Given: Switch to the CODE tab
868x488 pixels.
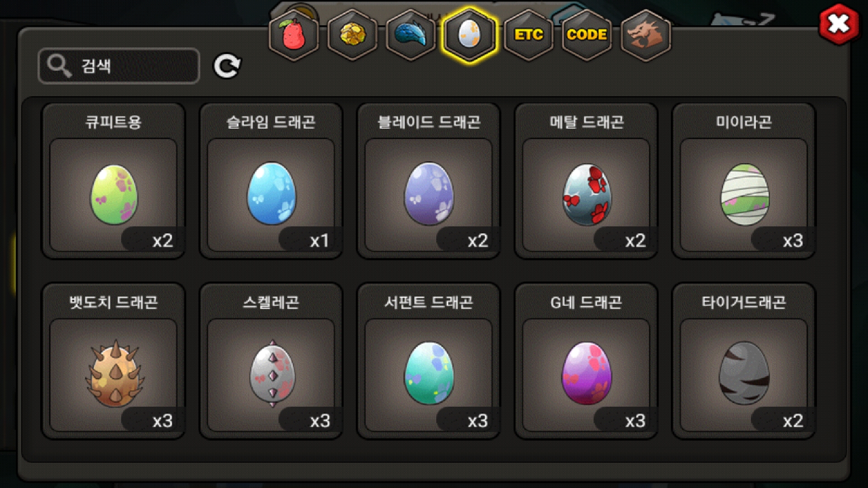Looking at the screenshot, I should pyautogui.click(x=587, y=35).
